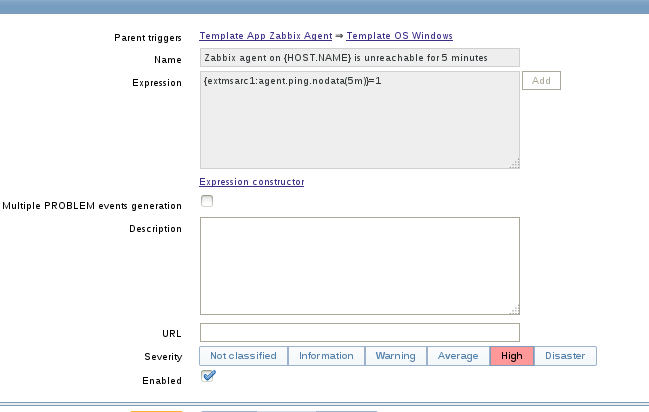Click the Name label text

(168, 60)
